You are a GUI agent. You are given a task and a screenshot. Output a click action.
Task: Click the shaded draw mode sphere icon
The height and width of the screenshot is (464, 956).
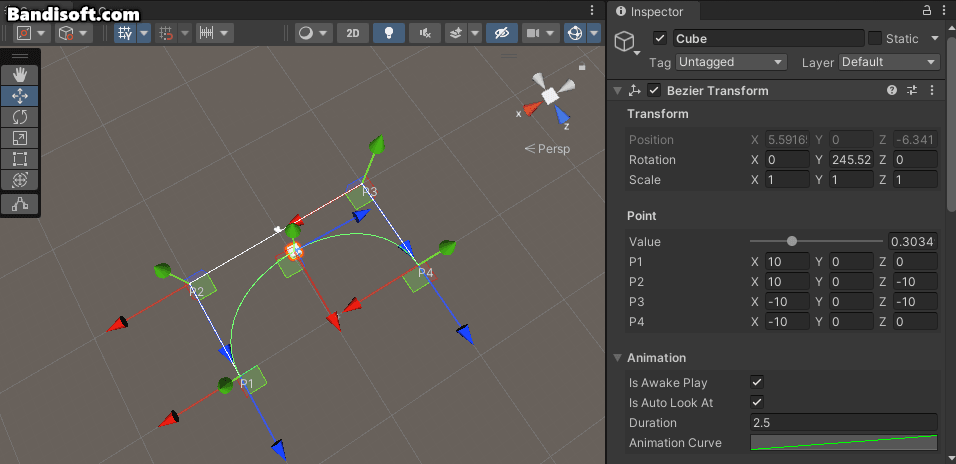tap(306, 33)
